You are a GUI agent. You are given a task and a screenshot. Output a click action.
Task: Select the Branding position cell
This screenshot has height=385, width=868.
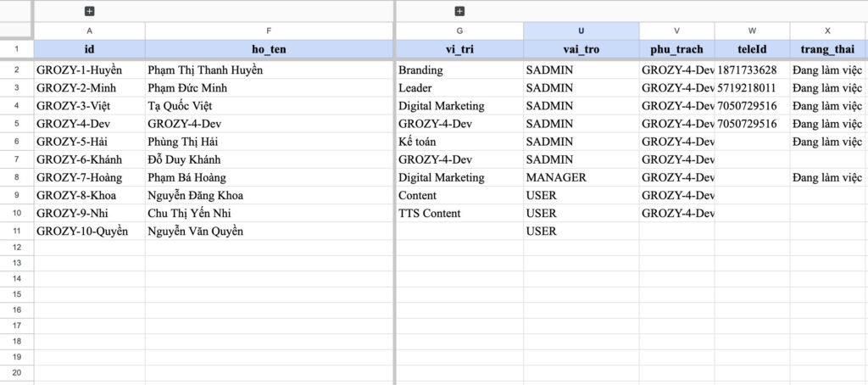pyautogui.click(x=420, y=70)
